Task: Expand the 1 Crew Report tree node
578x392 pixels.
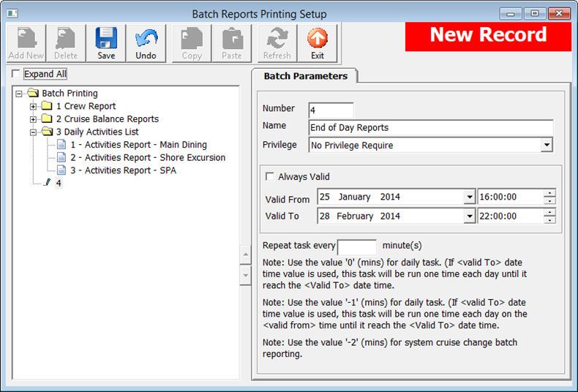Action: [33, 107]
